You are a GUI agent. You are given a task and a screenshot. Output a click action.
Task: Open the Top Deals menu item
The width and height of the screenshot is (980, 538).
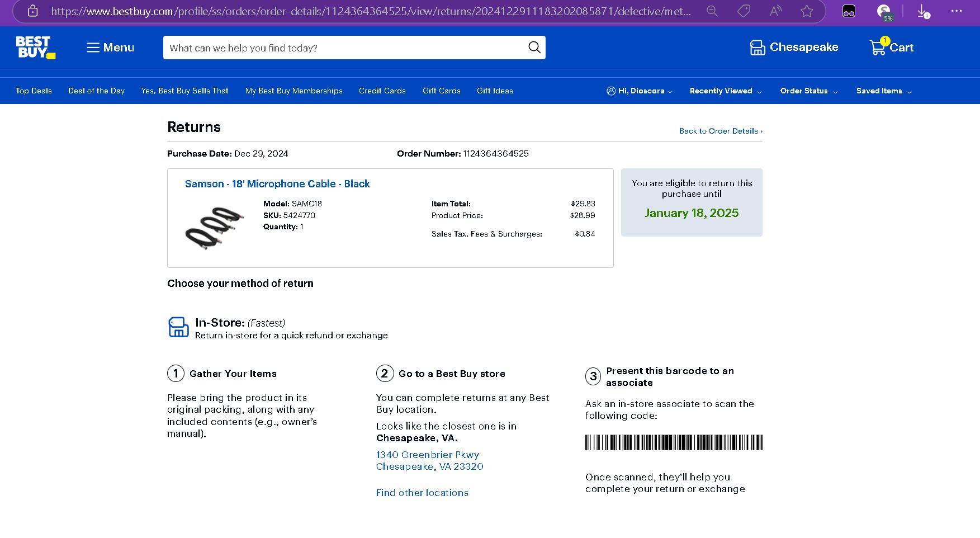click(34, 91)
